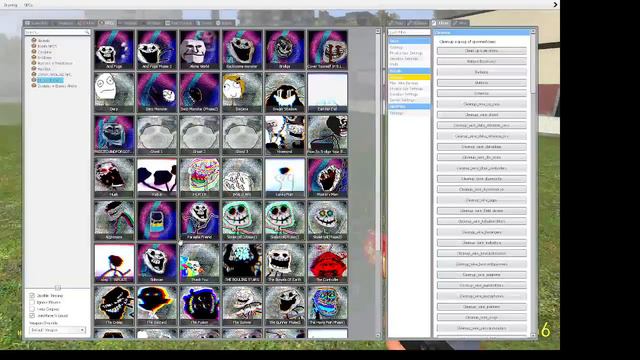Switch to the Weapons tab
640x360 pixels.
pyautogui.click(x=63, y=23)
